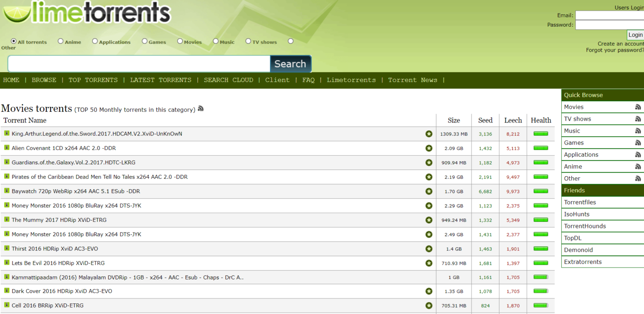Click verified star icon on Baywatch row
The height and width of the screenshot is (314, 644).
[429, 191]
